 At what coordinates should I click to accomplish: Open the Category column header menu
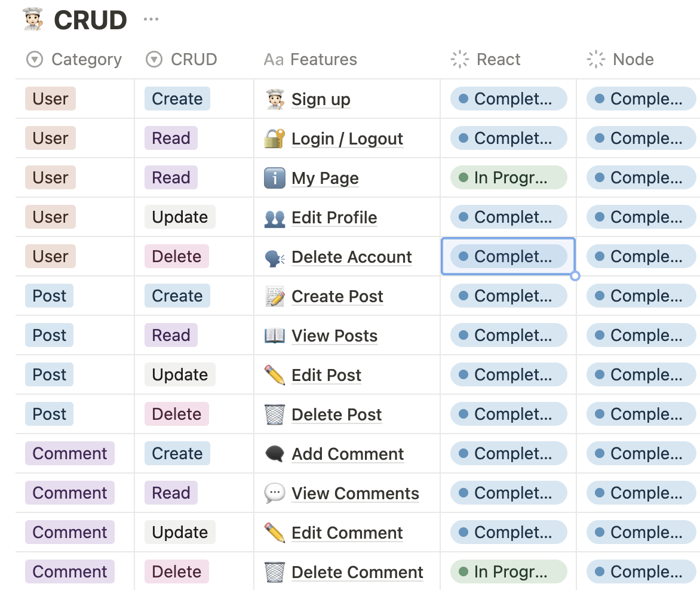click(74, 59)
